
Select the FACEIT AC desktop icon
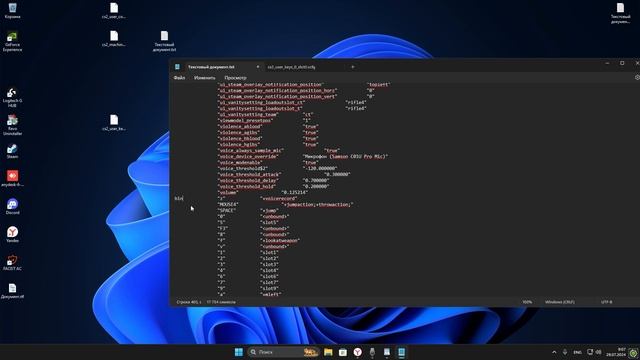12,262
